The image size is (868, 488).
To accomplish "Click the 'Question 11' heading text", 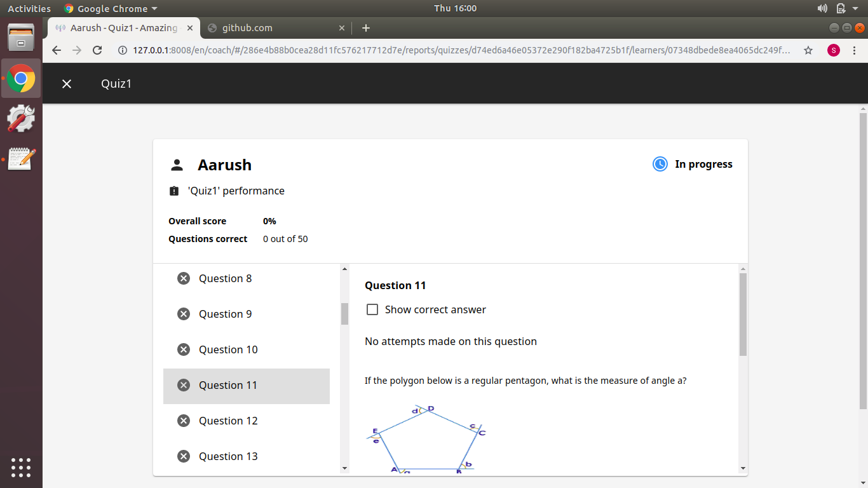I will (395, 285).
